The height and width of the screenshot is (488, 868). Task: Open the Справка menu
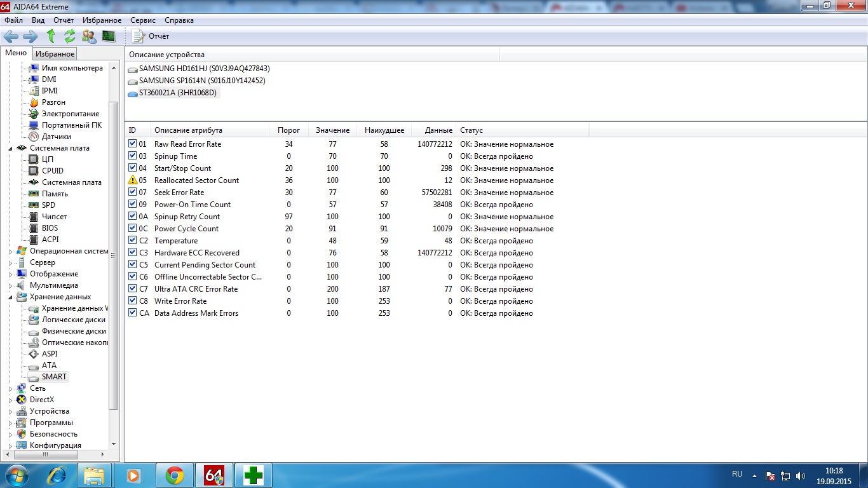click(x=179, y=20)
